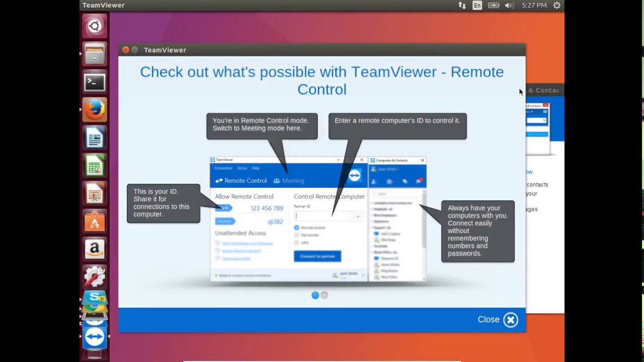The image size is (644, 362).
Task: Open the En keyboard layout indicator
Action: pyautogui.click(x=477, y=5)
